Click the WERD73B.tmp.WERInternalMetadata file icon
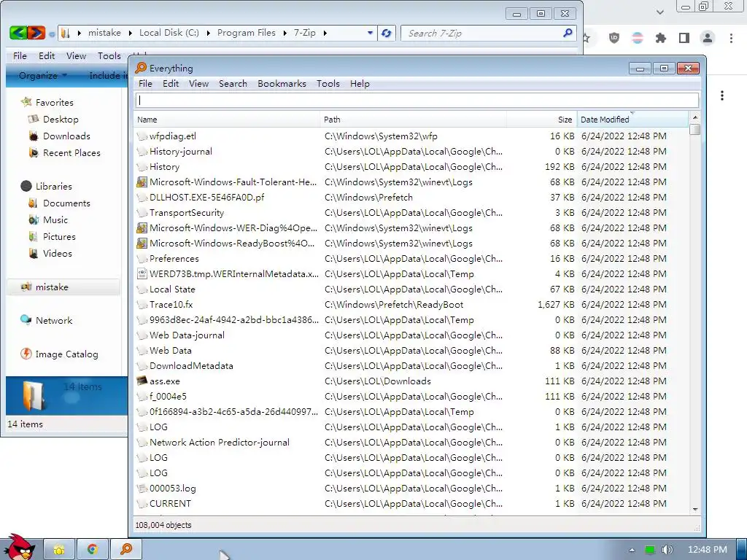 [142, 274]
